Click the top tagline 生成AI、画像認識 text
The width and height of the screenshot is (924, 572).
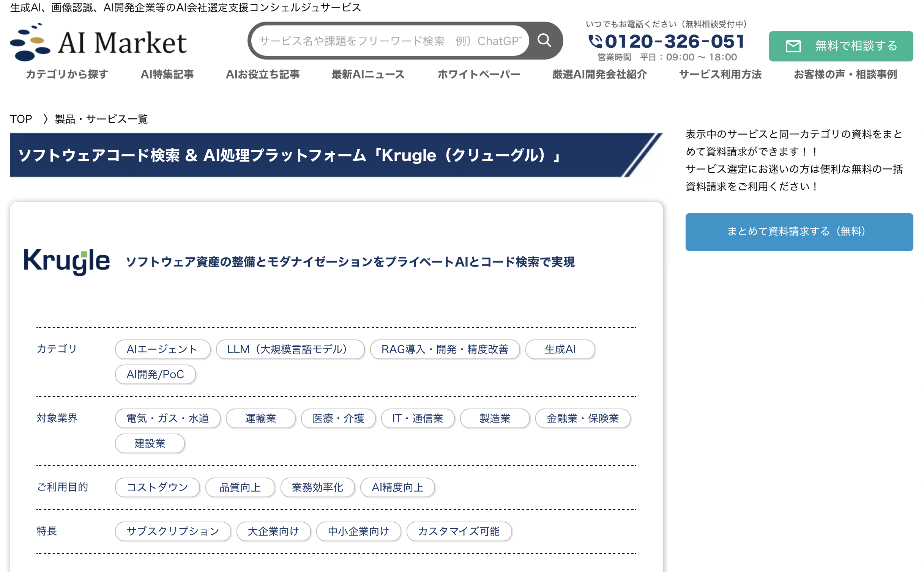pos(185,7)
